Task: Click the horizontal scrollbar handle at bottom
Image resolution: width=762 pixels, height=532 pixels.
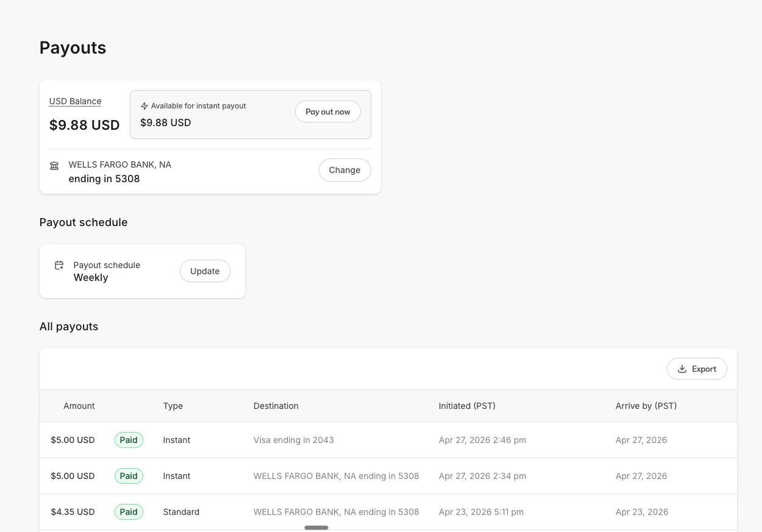Action: (x=316, y=528)
